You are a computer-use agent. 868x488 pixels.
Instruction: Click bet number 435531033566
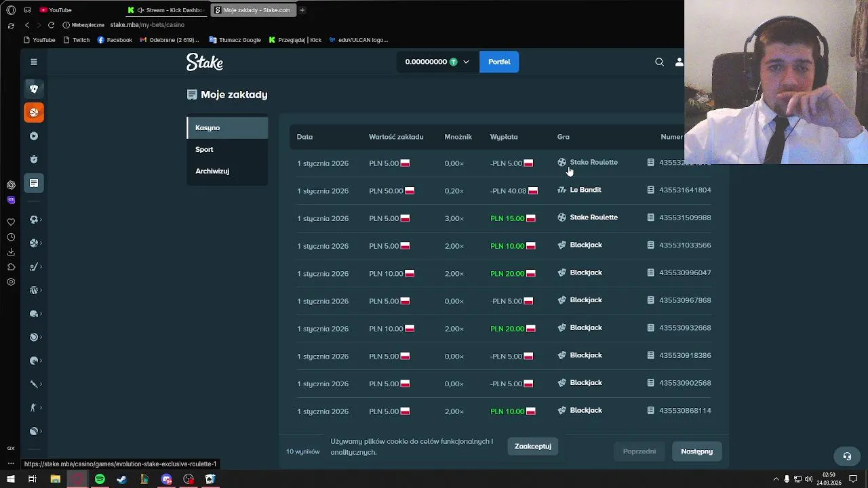(685, 245)
